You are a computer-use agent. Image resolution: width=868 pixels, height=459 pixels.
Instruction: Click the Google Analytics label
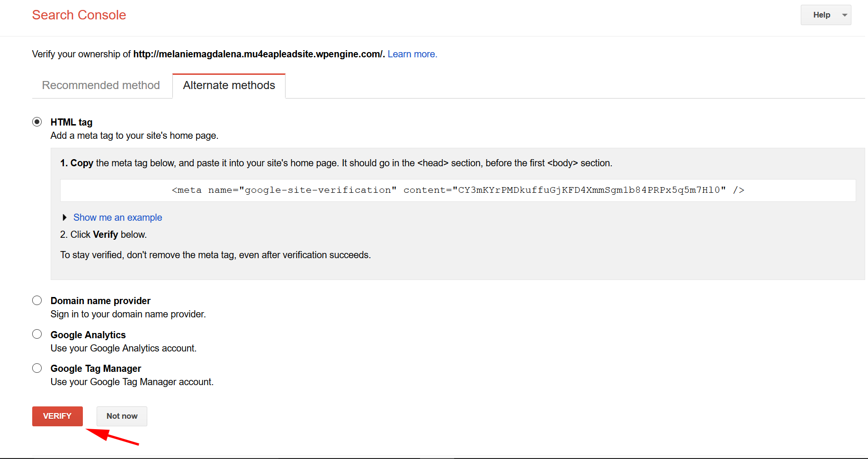pos(88,335)
